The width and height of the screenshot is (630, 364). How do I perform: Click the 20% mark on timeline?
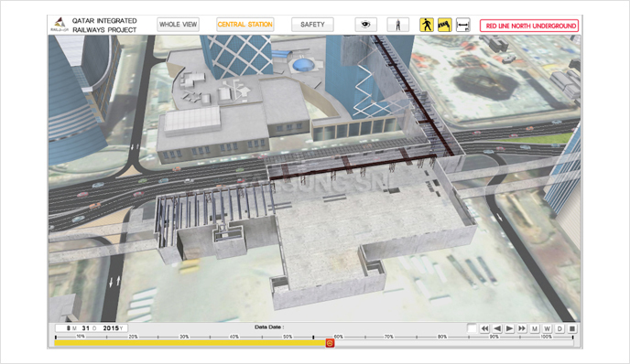click(x=133, y=337)
